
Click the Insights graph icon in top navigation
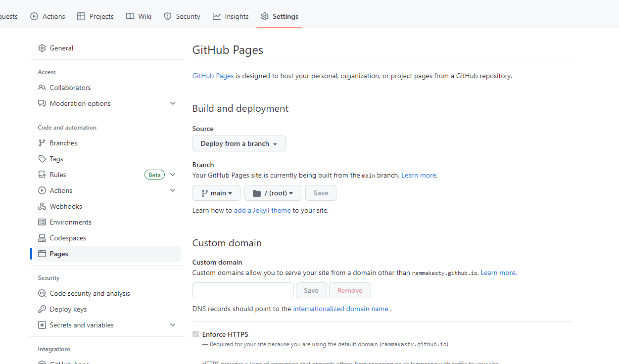coord(217,16)
